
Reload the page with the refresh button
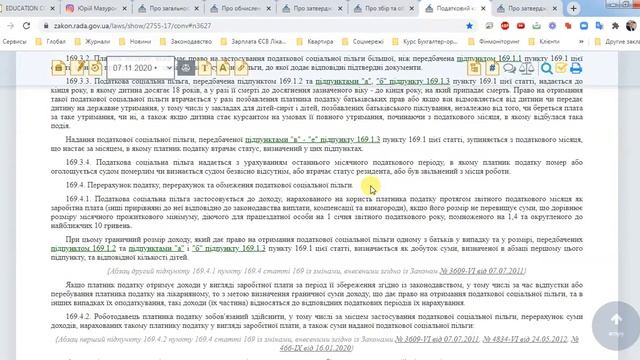tap(27, 26)
